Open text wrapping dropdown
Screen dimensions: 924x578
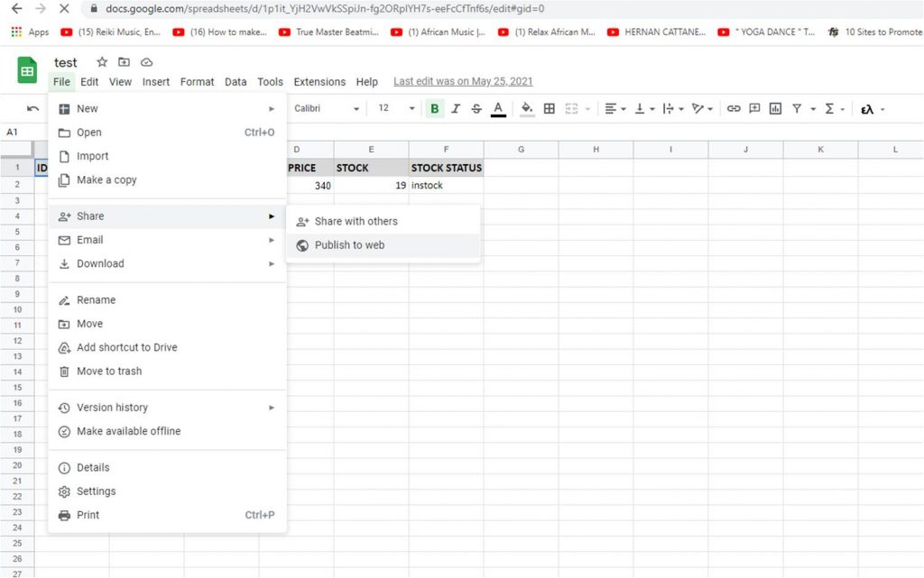coord(673,108)
